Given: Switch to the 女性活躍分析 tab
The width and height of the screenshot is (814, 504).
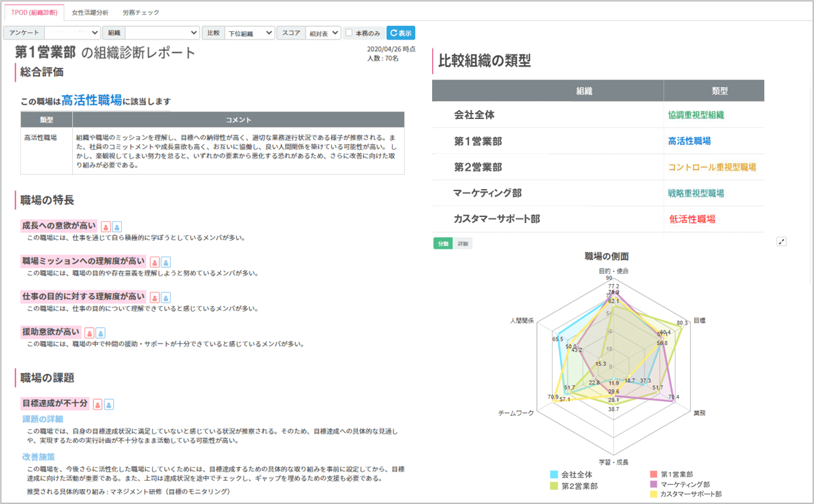Looking at the screenshot, I should click(91, 12).
